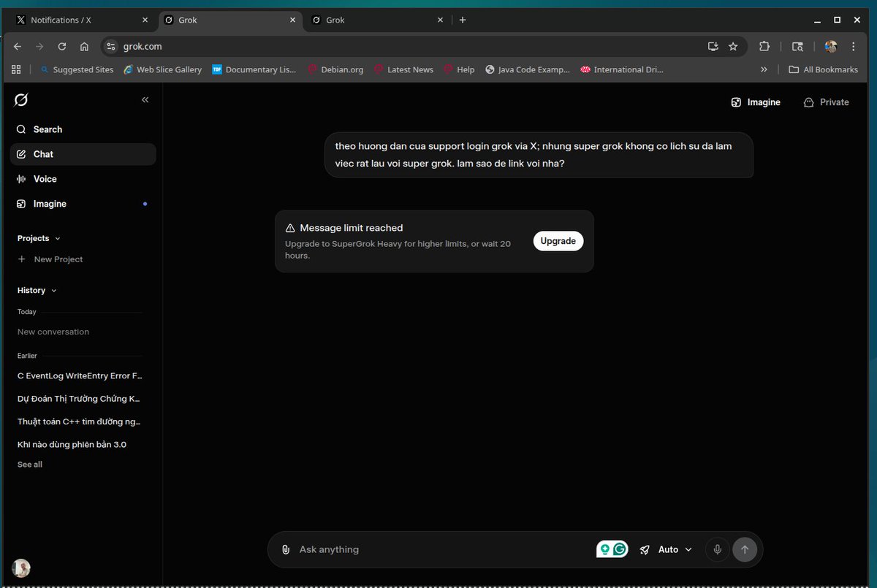The height and width of the screenshot is (588, 877).
Task: Open Debian.org bookmark
Action: [x=335, y=69]
